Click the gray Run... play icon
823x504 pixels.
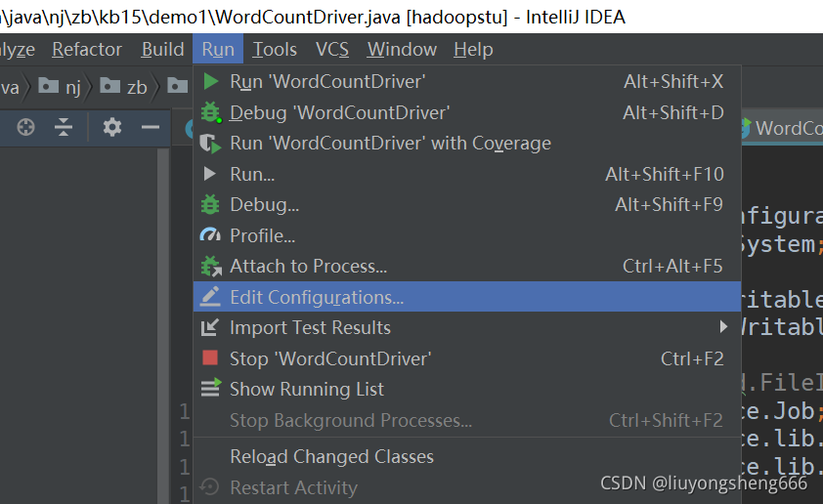(210, 174)
